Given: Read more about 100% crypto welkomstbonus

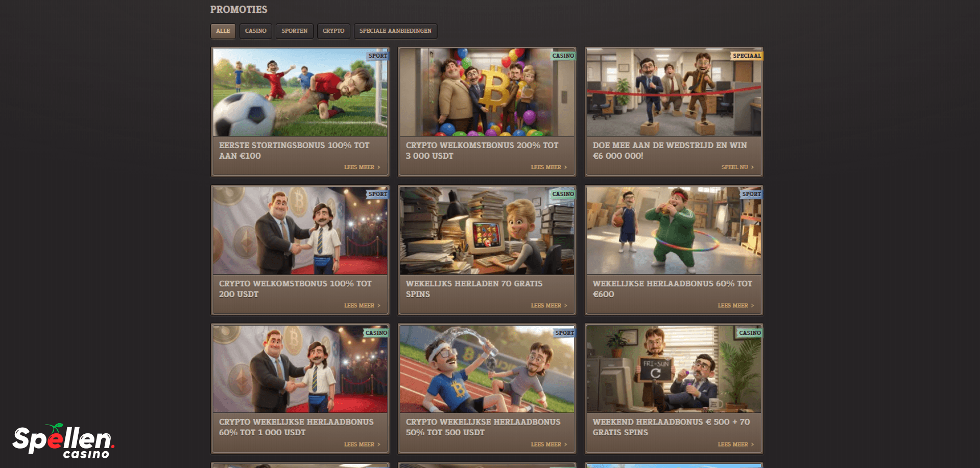Looking at the screenshot, I should tap(362, 306).
